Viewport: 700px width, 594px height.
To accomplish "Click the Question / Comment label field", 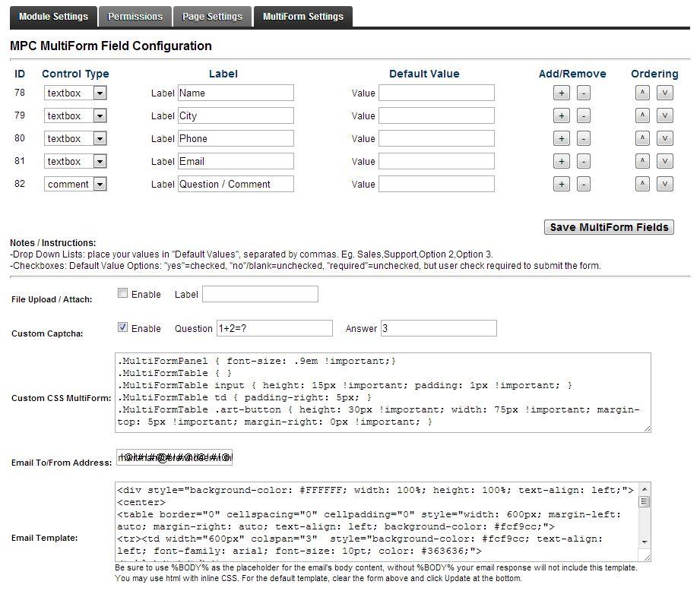I will [236, 184].
